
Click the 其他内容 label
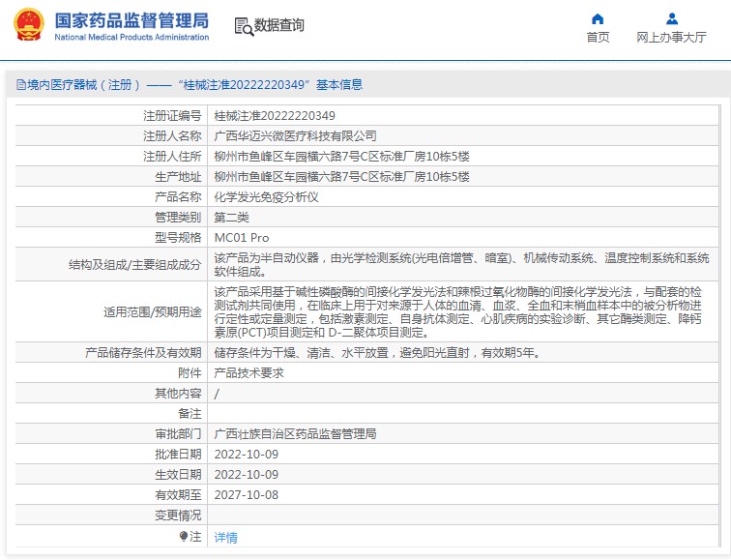pos(178,394)
